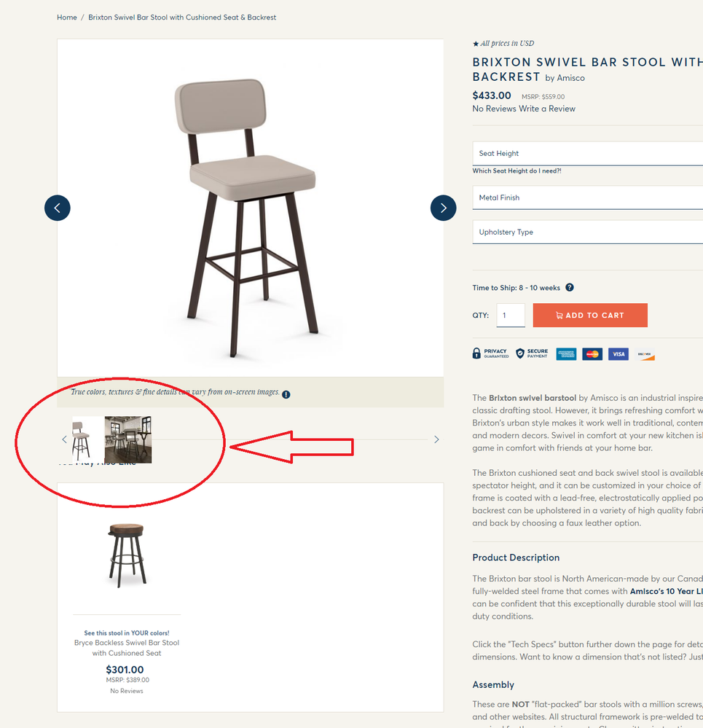Advance to next product image arrow

click(443, 208)
